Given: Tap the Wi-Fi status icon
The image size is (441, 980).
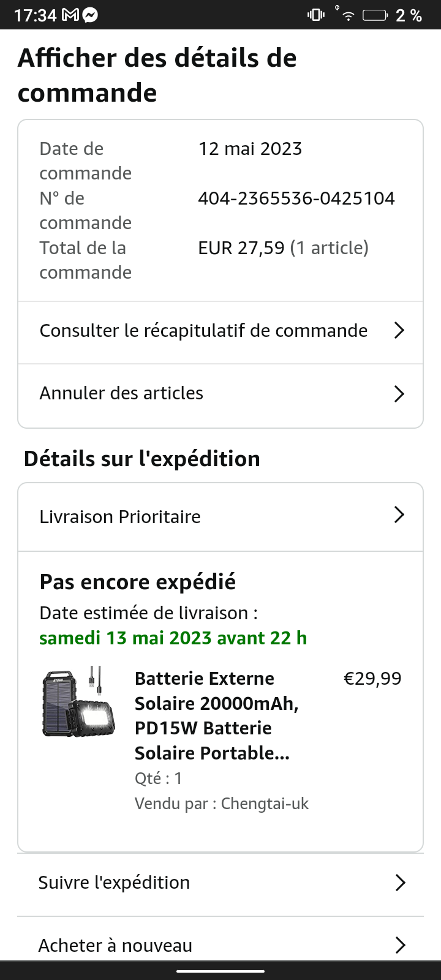Looking at the screenshot, I should coord(349,16).
